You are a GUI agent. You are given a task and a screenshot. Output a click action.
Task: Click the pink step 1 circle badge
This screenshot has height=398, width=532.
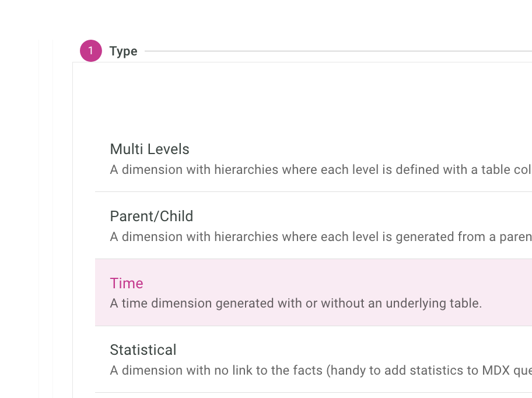[x=91, y=51]
